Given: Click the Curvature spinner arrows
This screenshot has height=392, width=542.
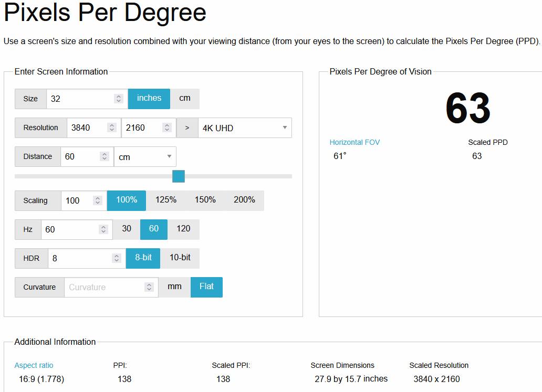Looking at the screenshot, I should click(149, 287).
